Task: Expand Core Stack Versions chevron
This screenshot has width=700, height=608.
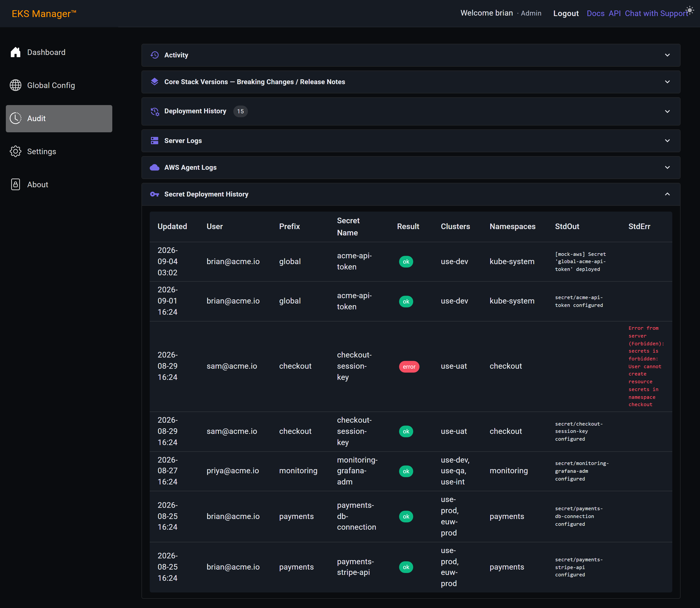Action: (667, 82)
